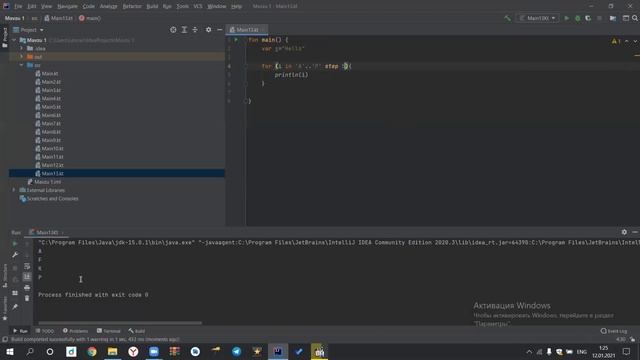The height and width of the screenshot is (360, 640).
Task: Open the Build tool window
Action: (x=137, y=331)
